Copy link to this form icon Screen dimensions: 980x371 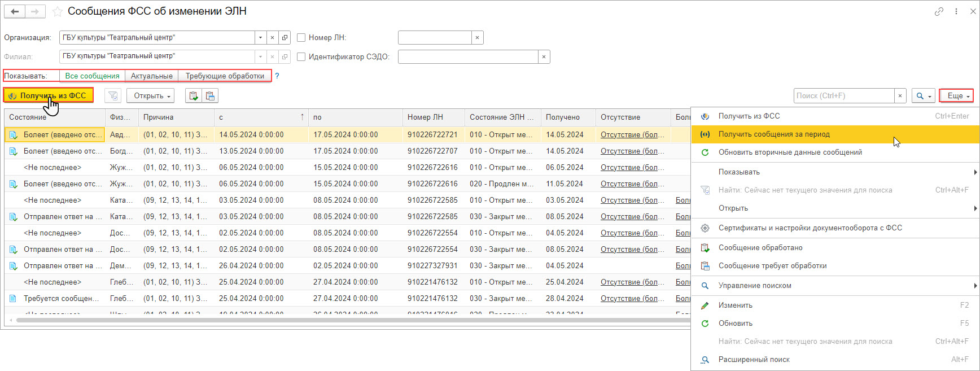(939, 11)
